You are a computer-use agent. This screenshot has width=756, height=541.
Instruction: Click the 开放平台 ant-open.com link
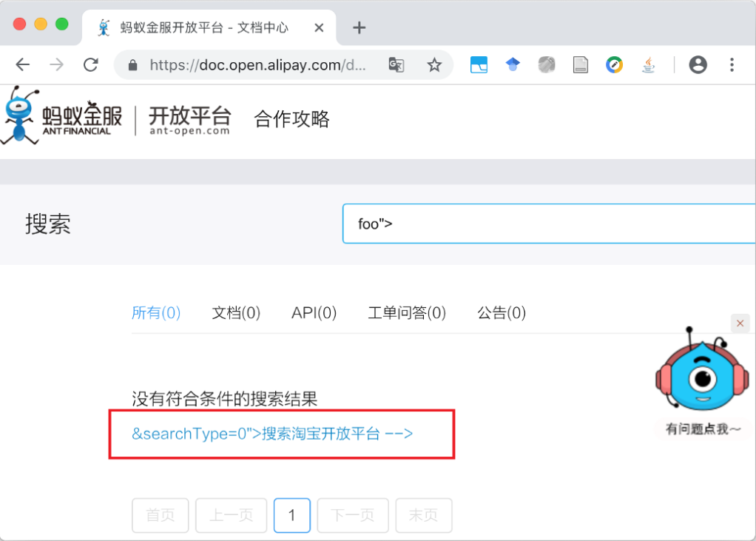(x=190, y=120)
